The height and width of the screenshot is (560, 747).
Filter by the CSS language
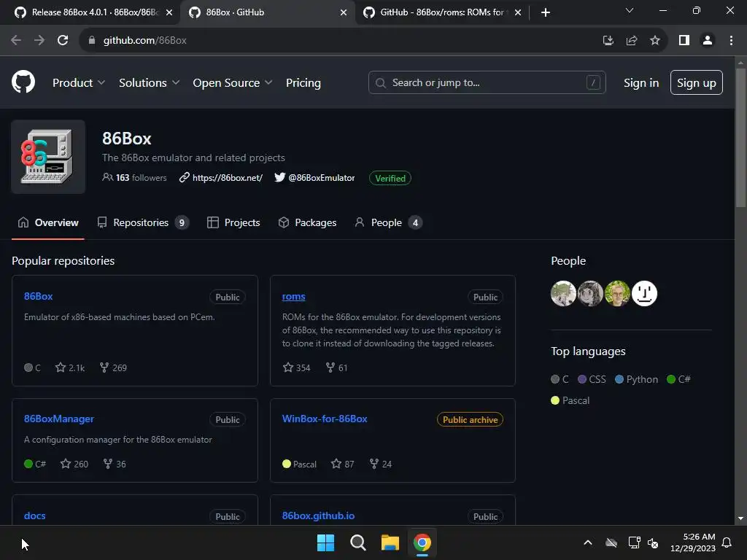(592, 379)
